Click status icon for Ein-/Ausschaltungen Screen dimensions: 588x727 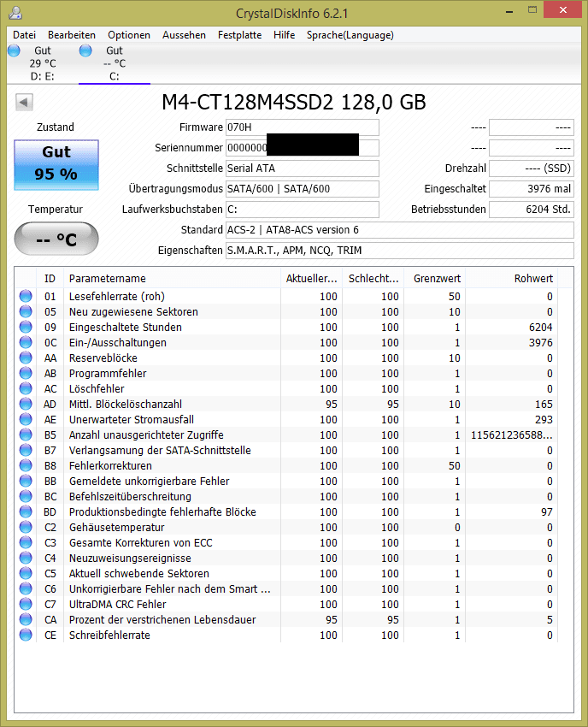click(26, 342)
